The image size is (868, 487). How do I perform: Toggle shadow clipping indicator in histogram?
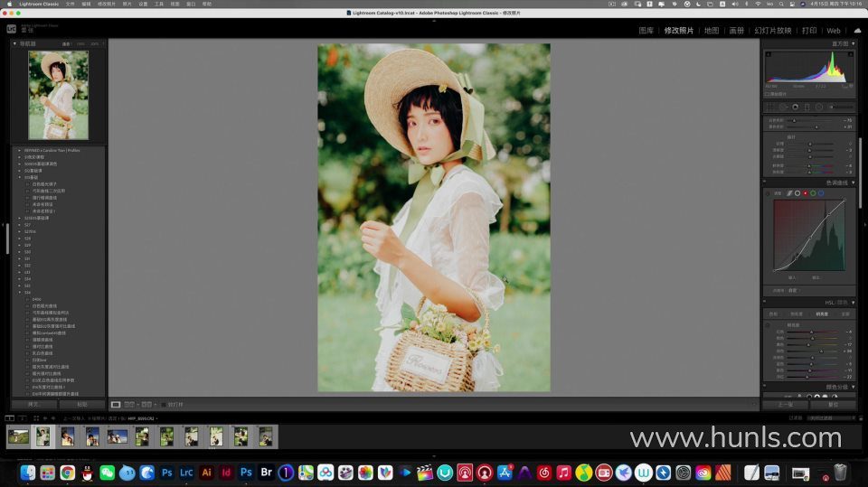pos(768,54)
